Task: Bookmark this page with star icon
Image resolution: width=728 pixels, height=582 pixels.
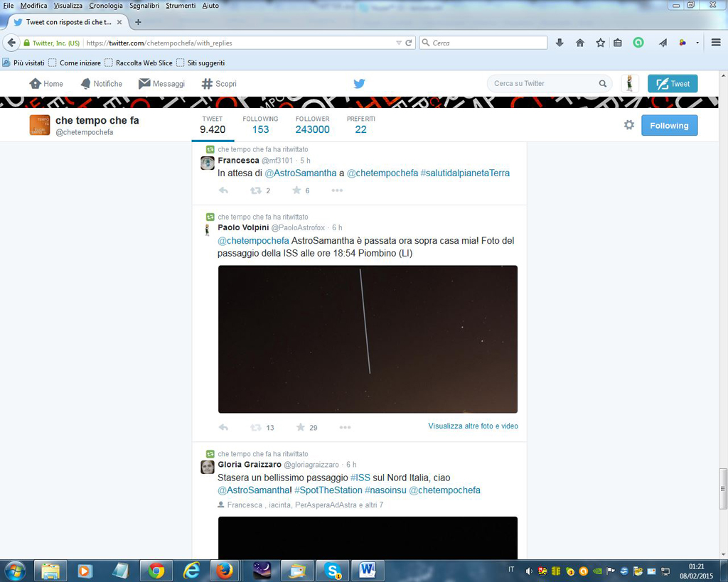Action: pyautogui.click(x=600, y=43)
